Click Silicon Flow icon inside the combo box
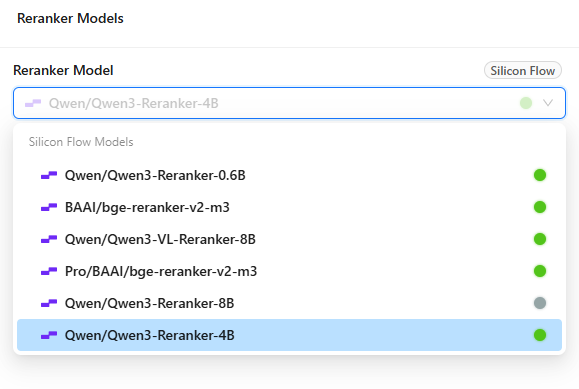This screenshot has width=579, height=389. [x=33, y=103]
